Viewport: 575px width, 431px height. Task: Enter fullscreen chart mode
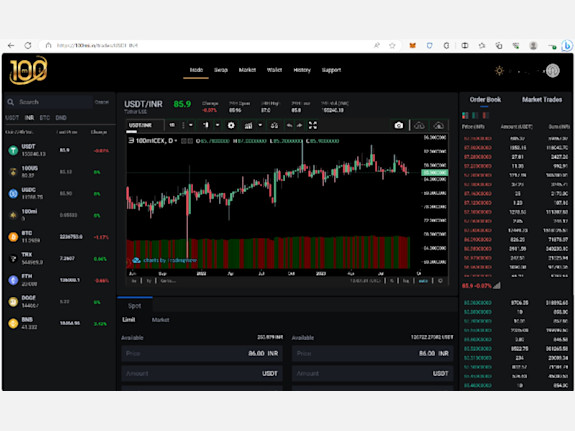(x=312, y=125)
